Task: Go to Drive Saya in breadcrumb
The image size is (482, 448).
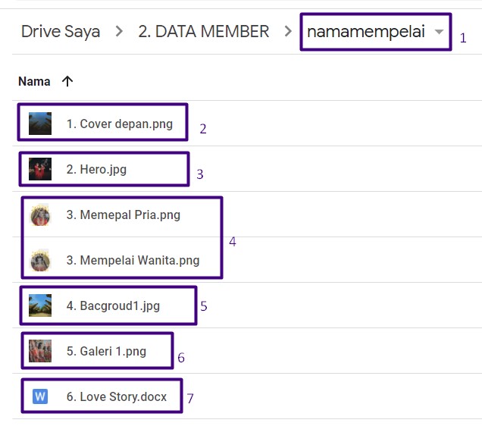Action: (x=61, y=32)
